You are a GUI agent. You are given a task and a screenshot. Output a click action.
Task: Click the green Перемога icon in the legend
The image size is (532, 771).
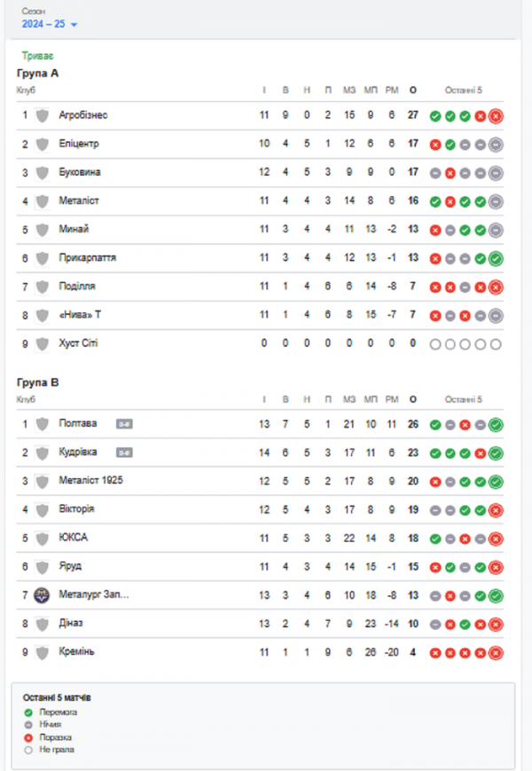(30, 712)
